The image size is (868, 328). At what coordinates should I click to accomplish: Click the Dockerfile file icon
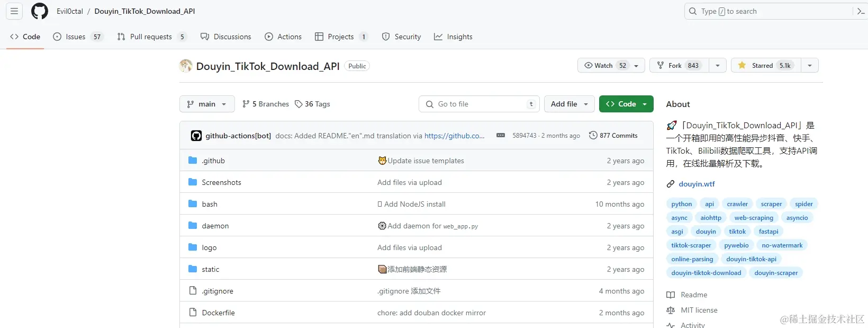[x=193, y=313]
